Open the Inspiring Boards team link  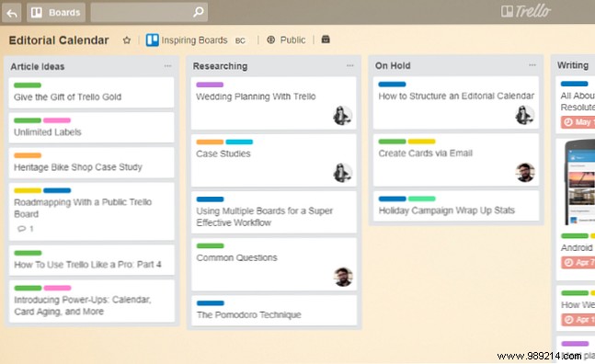[194, 40]
